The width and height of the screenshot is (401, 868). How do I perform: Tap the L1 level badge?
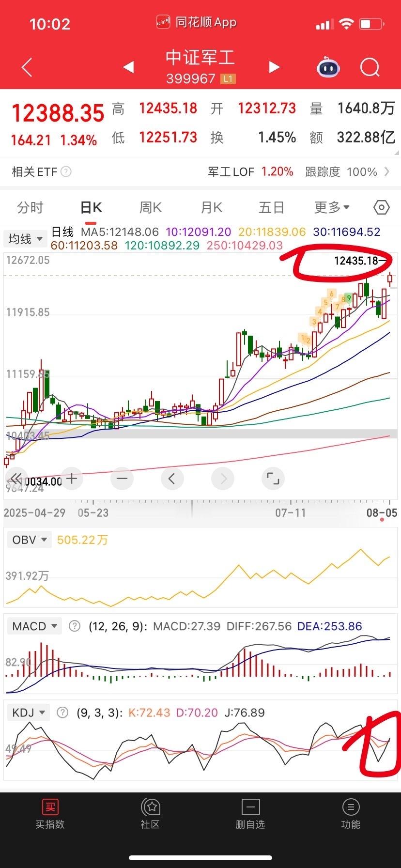point(228,78)
